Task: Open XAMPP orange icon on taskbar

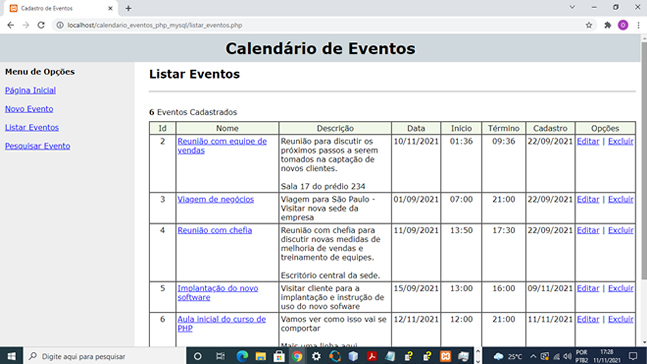Action: (445, 356)
